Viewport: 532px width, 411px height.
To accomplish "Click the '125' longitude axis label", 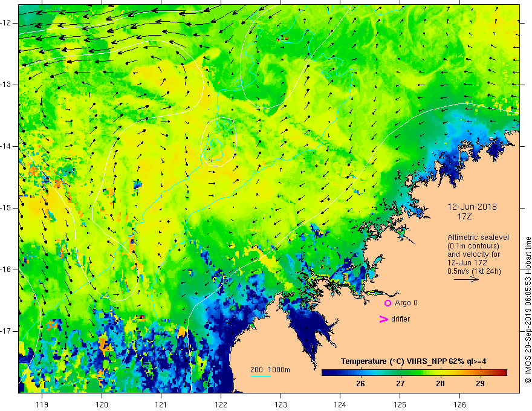I will [400, 404].
